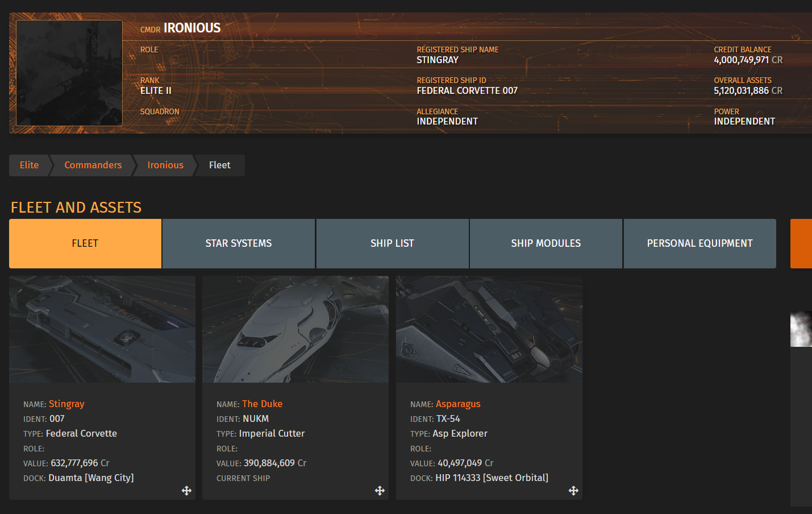Open the Commanders breadcrumb link
This screenshot has height=514, width=812.
[93, 165]
